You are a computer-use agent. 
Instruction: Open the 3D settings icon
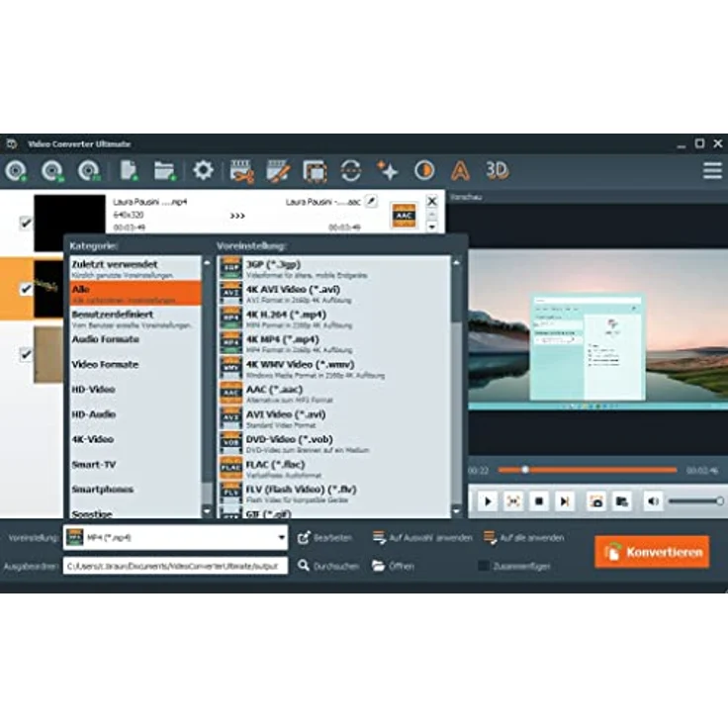[x=497, y=170]
